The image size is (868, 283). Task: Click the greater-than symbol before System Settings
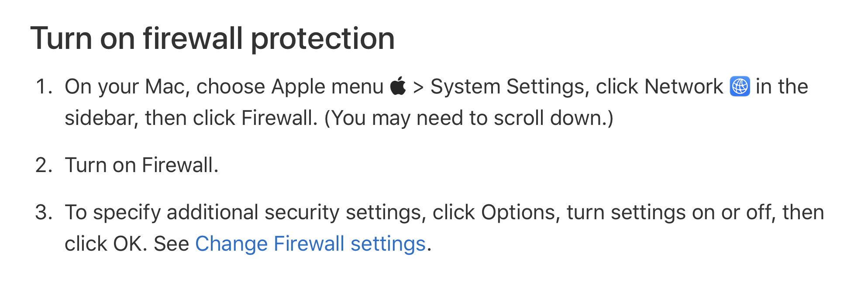coord(418,87)
